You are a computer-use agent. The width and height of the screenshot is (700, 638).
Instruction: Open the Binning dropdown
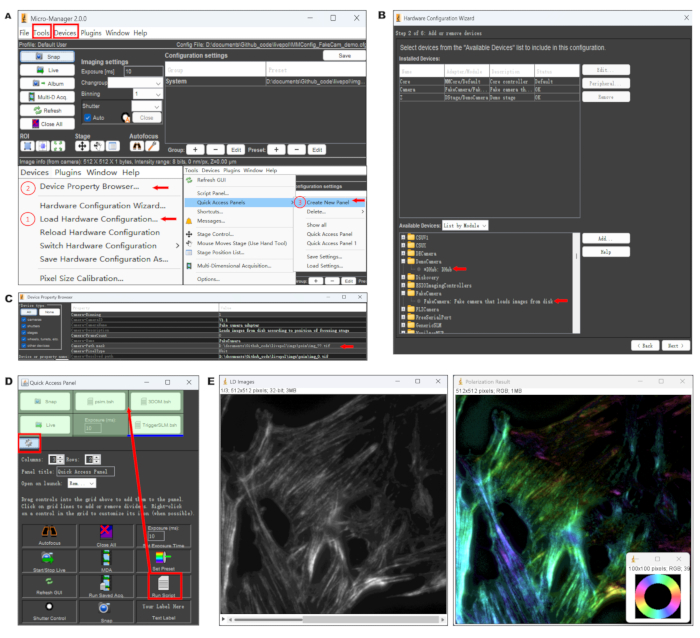click(x=147, y=94)
